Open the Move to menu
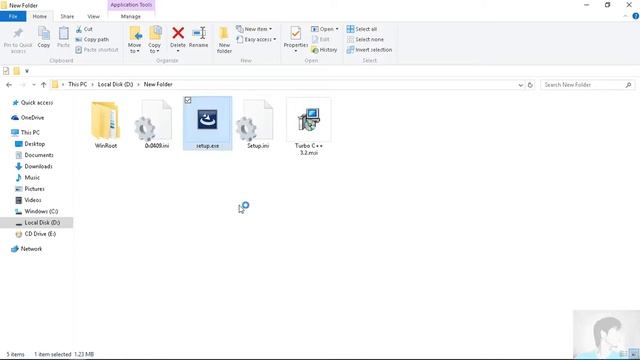640x360 pixels. pos(135,40)
